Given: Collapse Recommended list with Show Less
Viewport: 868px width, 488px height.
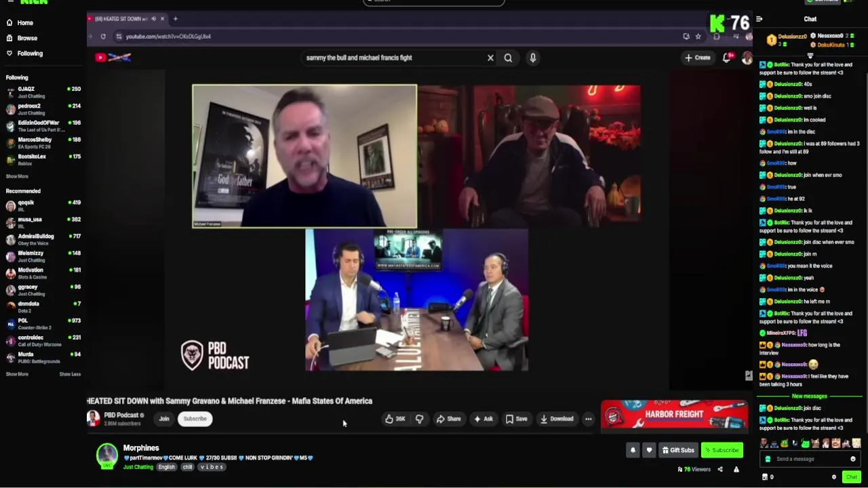Looking at the screenshot, I should point(70,374).
